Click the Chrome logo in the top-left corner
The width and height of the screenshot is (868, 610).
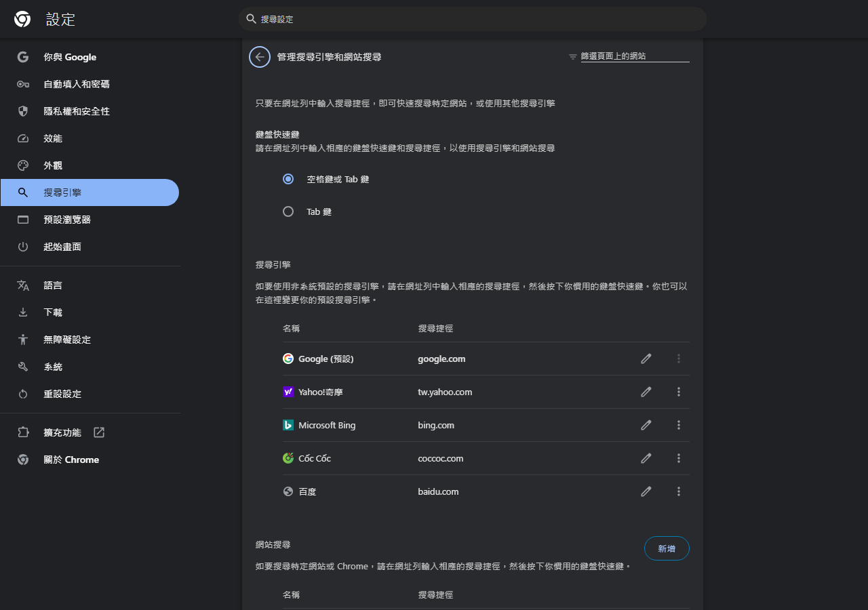pos(22,19)
